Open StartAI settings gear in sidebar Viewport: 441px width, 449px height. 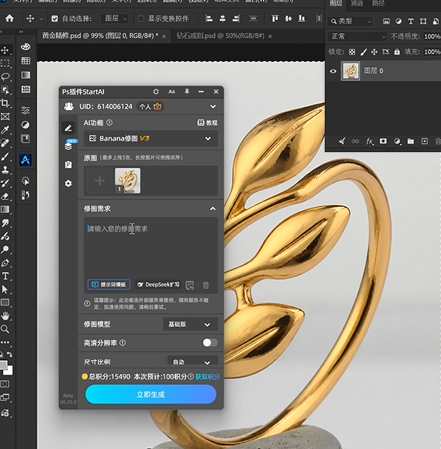pos(68,183)
